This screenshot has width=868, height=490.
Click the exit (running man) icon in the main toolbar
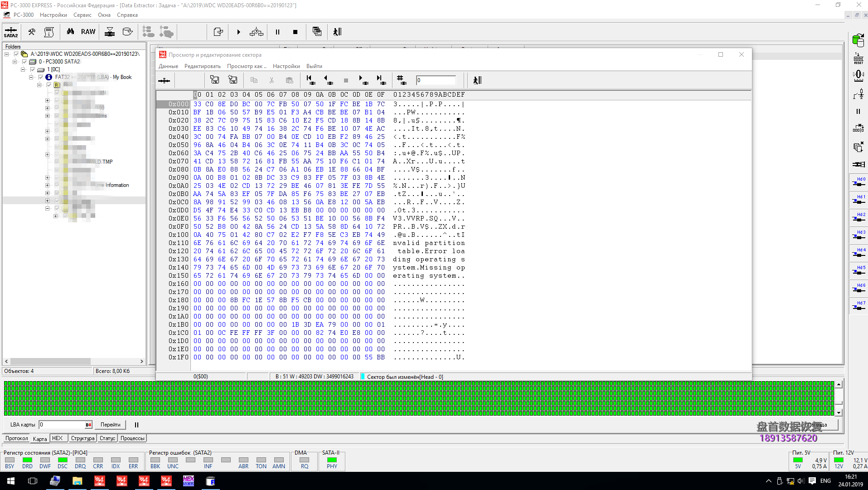(x=337, y=32)
